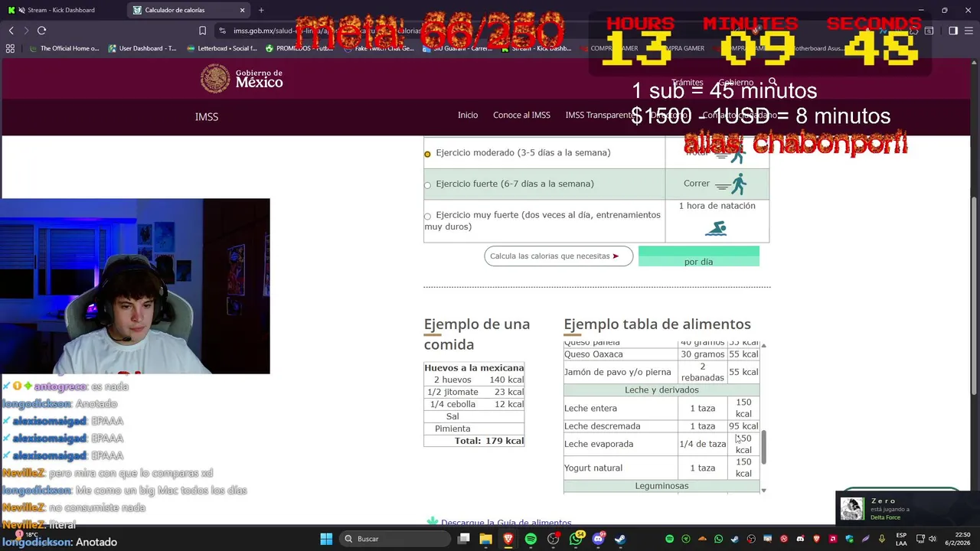Open Descargue la Guía de alimentos link

(x=506, y=523)
